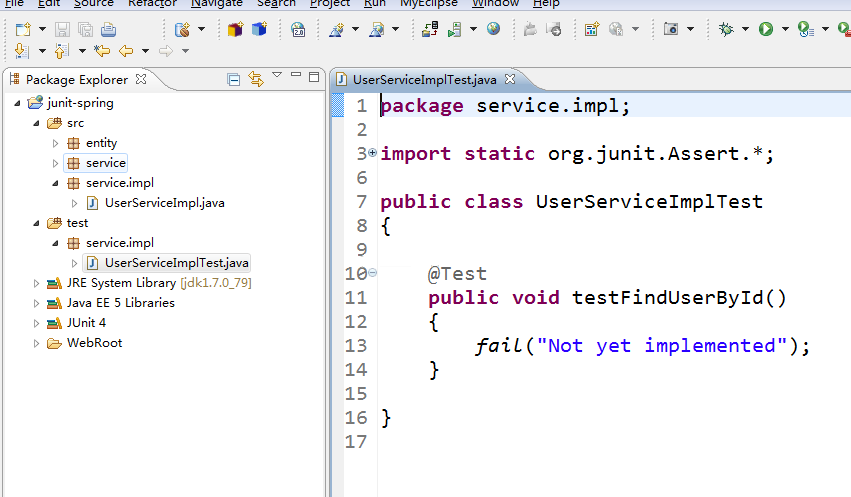Click the Debug bug icon

tap(726, 29)
